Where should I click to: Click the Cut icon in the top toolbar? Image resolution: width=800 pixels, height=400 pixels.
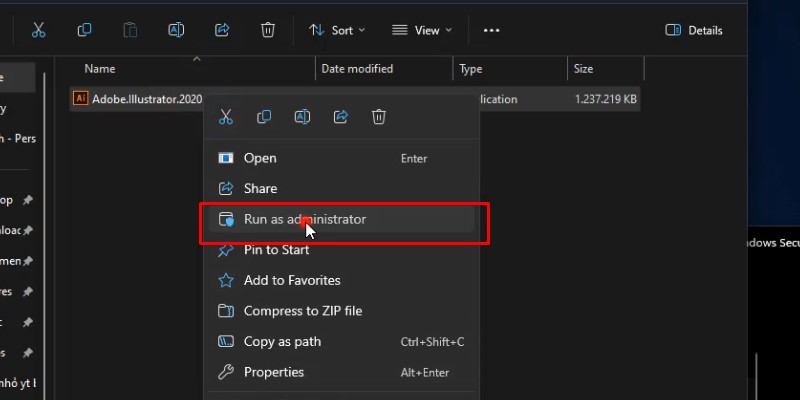pyautogui.click(x=37, y=30)
